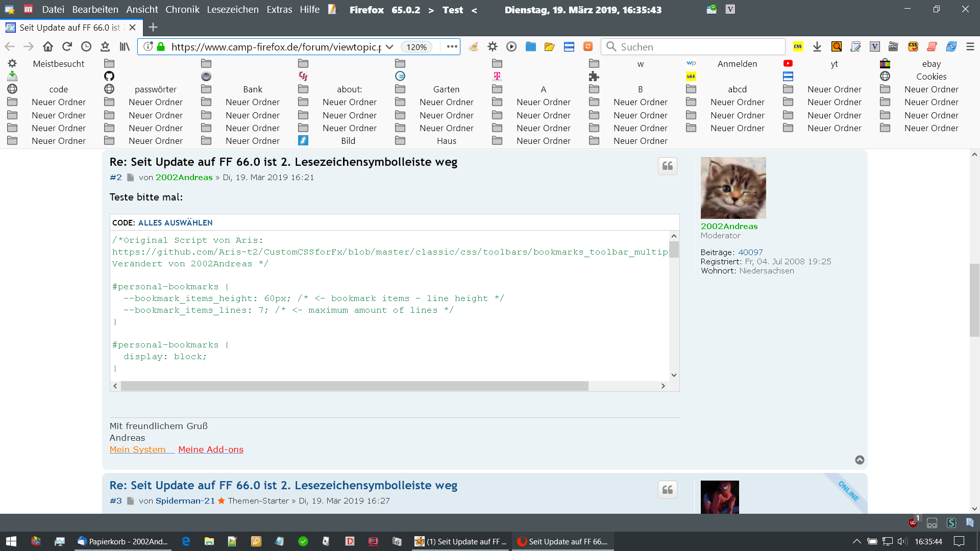Open the page actions three-dots menu
The image size is (980, 551).
pyautogui.click(x=452, y=47)
